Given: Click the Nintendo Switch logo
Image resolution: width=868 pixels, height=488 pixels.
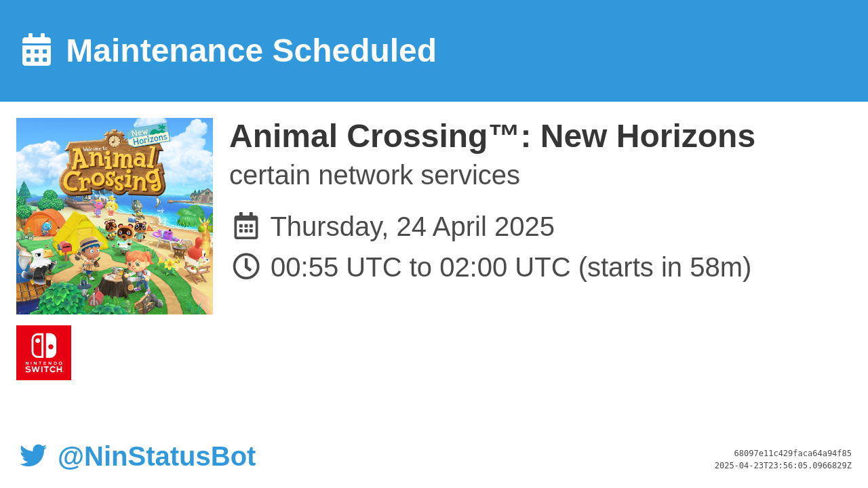Looking at the screenshot, I should coord(43,352).
